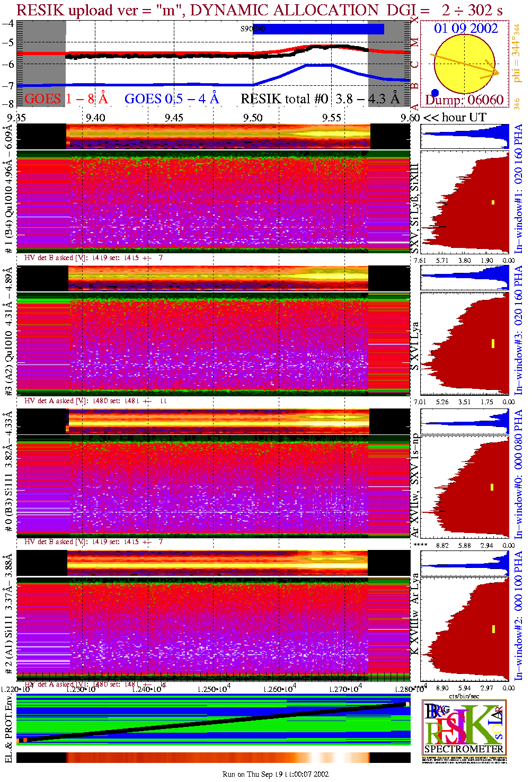
Task: Click the blue S90 bar above GOES curves
Action: [318, 29]
